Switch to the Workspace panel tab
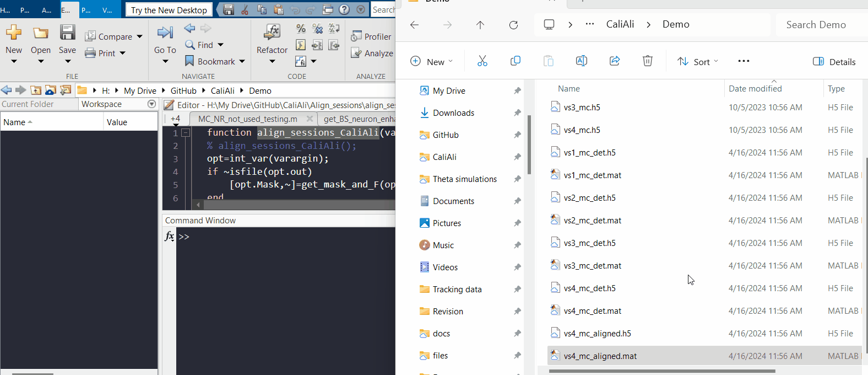 tap(101, 104)
